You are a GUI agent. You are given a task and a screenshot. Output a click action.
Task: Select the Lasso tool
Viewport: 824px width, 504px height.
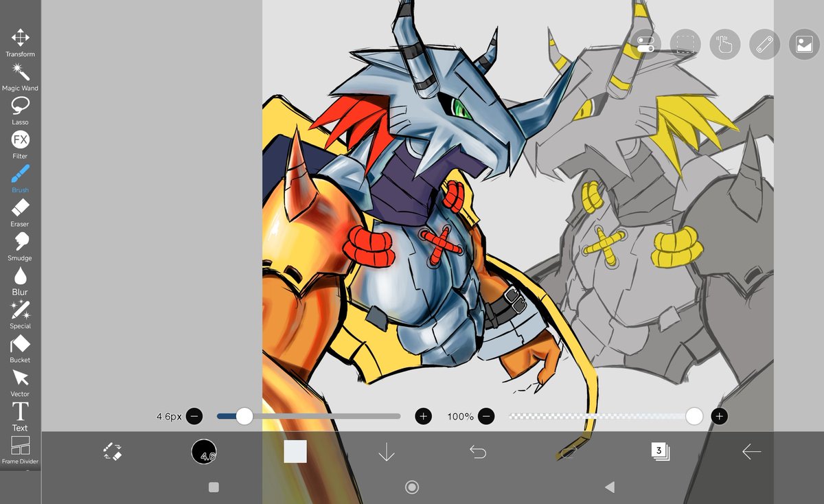tap(20, 111)
